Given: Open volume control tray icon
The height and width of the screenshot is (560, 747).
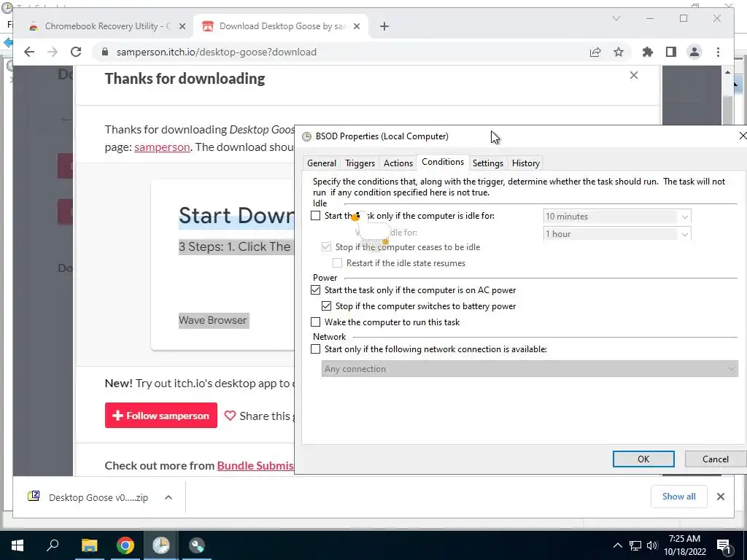Looking at the screenshot, I should click(x=652, y=545).
